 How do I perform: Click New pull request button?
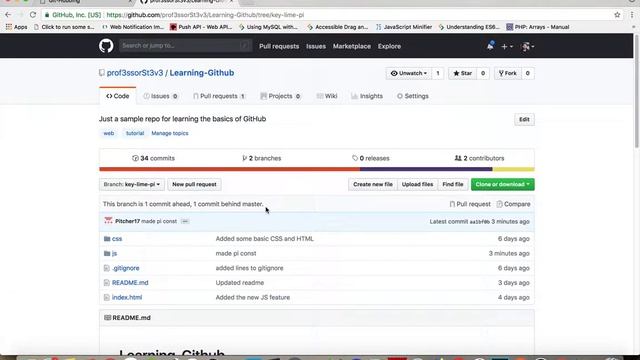[x=194, y=184]
